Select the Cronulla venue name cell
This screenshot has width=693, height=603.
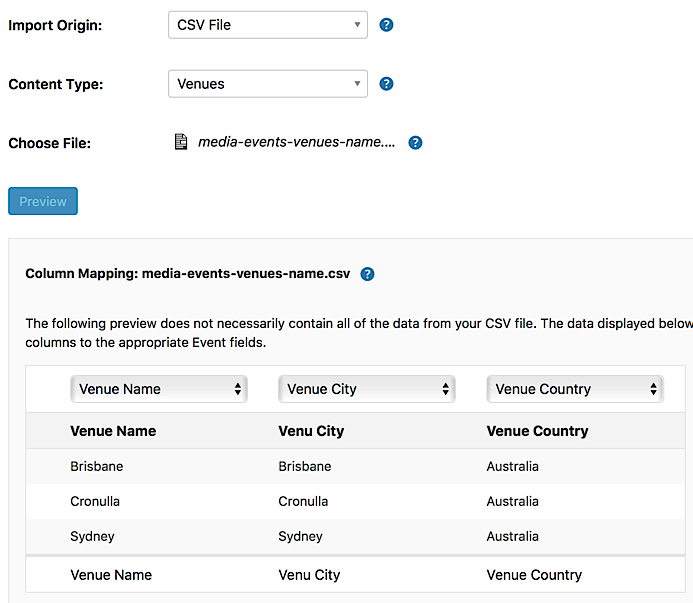[x=95, y=501]
